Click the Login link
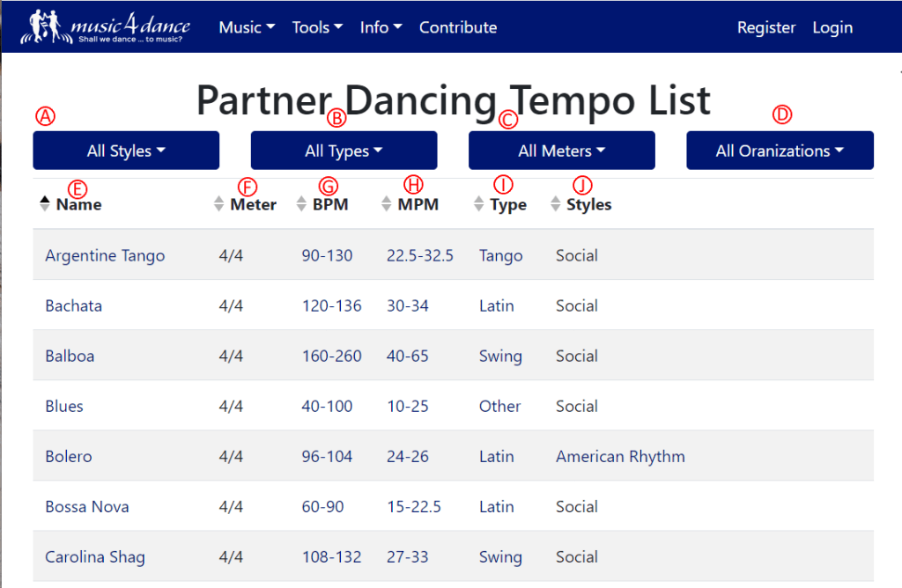Screen dimensions: 902x588 832,27
